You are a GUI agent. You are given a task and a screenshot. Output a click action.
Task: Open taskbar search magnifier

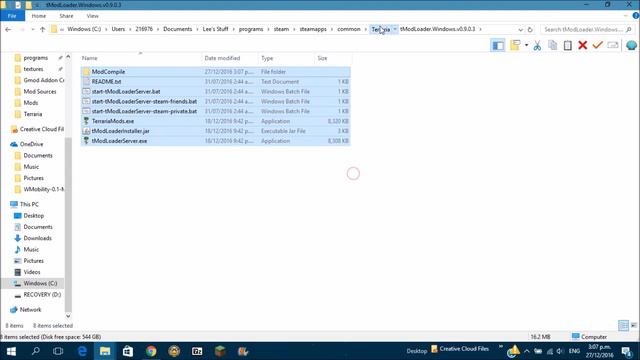tap(36, 351)
